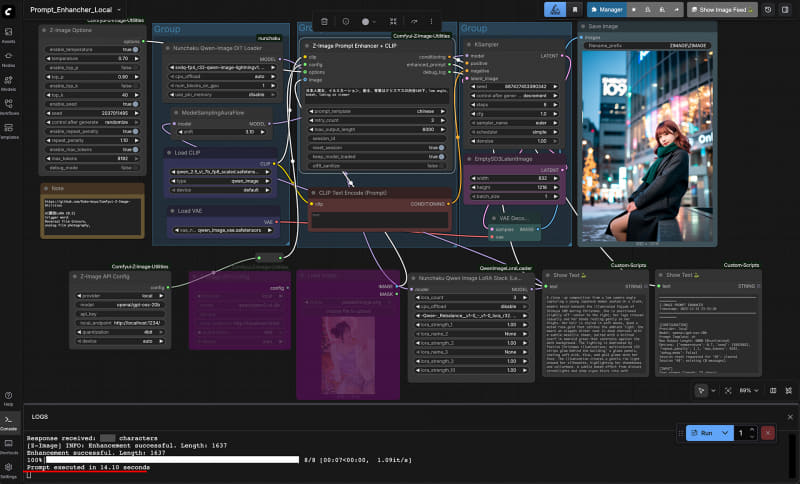Click the bookmark icon in the top bar

pos(575,10)
